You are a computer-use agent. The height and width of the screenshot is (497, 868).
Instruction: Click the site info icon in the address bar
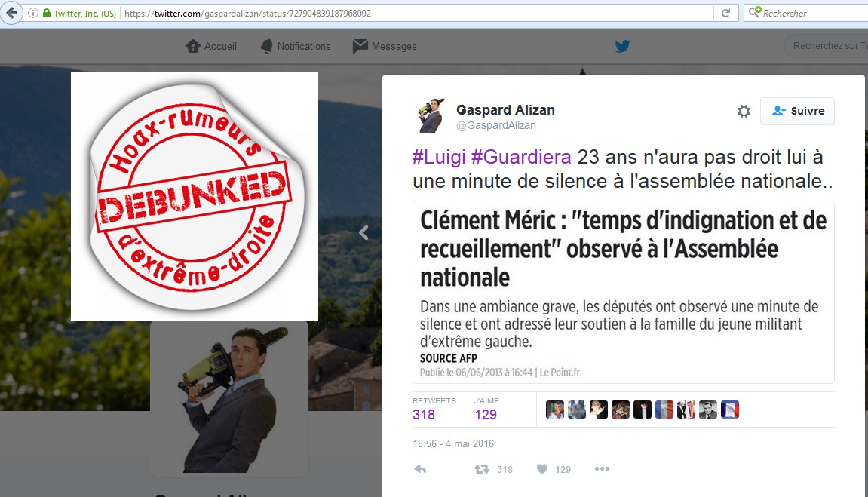[x=33, y=13]
